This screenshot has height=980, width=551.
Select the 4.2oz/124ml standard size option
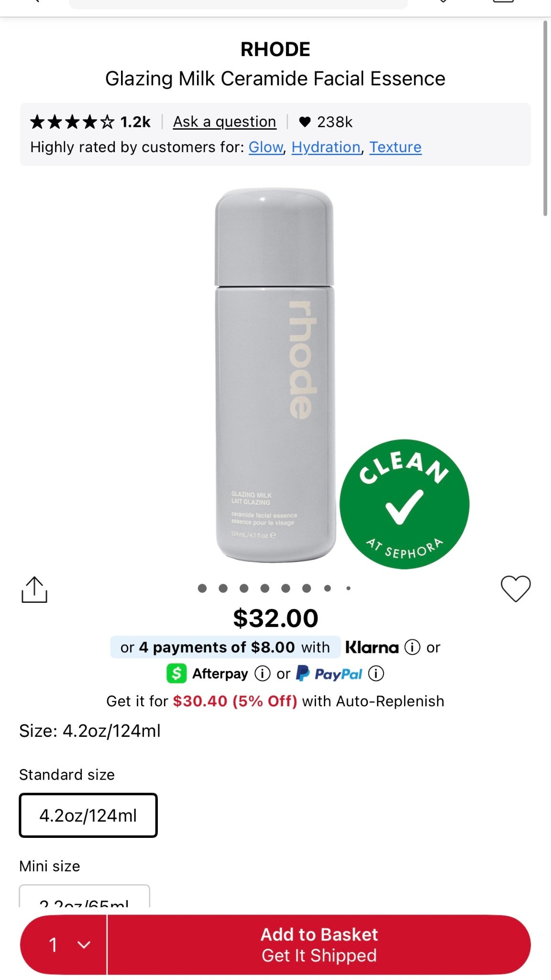click(88, 815)
